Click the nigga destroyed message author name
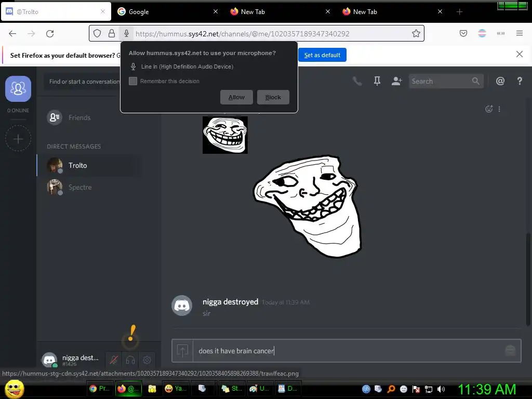This screenshot has width=532, height=399. pos(230,302)
